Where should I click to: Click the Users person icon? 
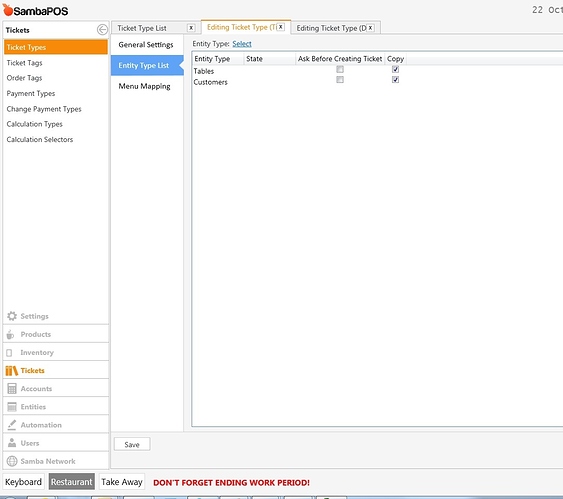coord(12,443)
